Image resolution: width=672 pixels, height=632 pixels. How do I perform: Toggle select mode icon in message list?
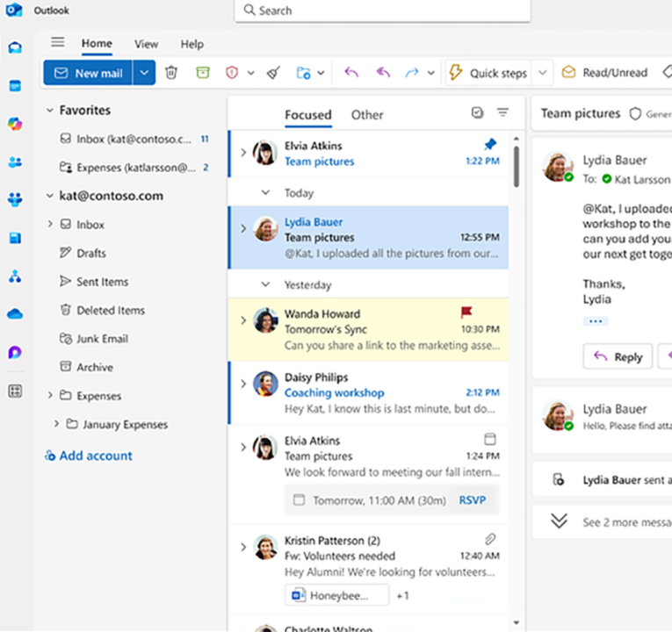point(478,112)
